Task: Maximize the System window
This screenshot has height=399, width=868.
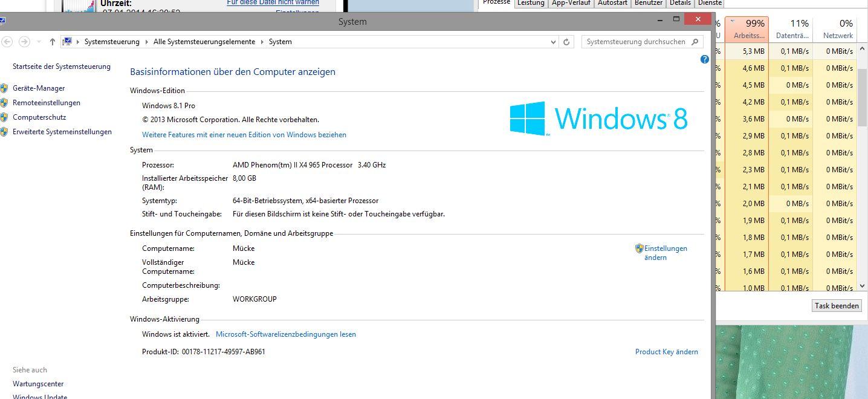Action: [677, 20]
